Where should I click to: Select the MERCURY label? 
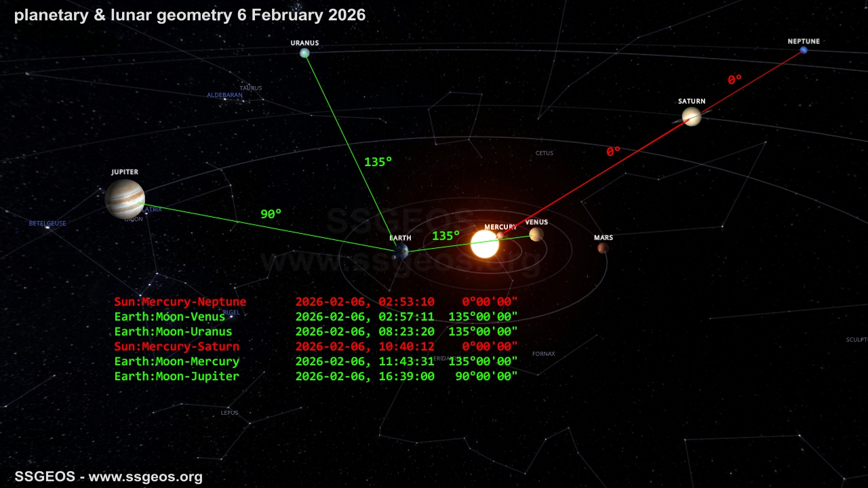[x=500, y=227]
